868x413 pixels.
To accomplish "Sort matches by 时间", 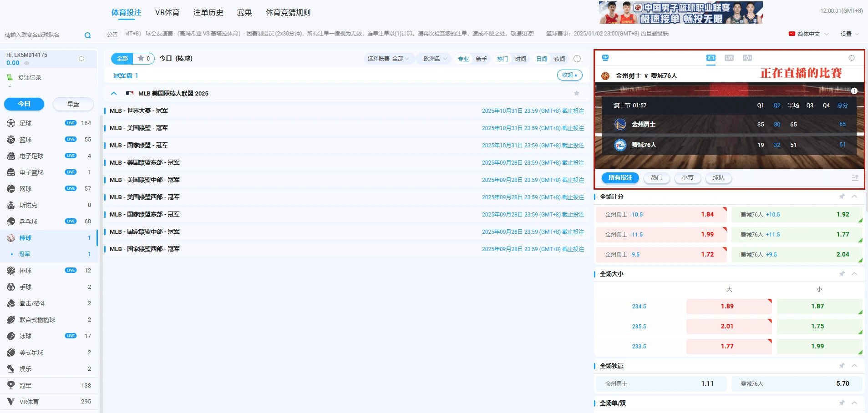I will tap(520, 59).
